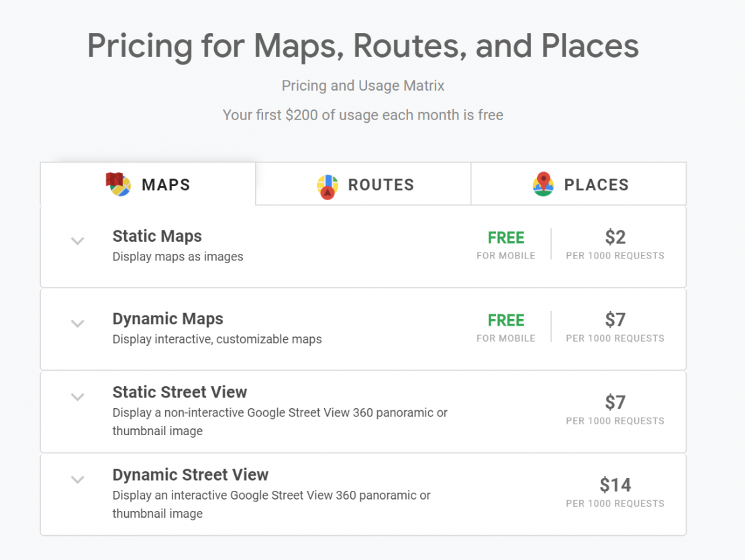Click the $7 Static Street View price

615,402
